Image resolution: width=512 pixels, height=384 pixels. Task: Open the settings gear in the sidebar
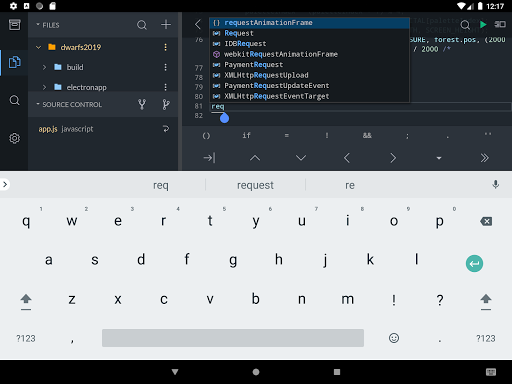tap(14, 138)
